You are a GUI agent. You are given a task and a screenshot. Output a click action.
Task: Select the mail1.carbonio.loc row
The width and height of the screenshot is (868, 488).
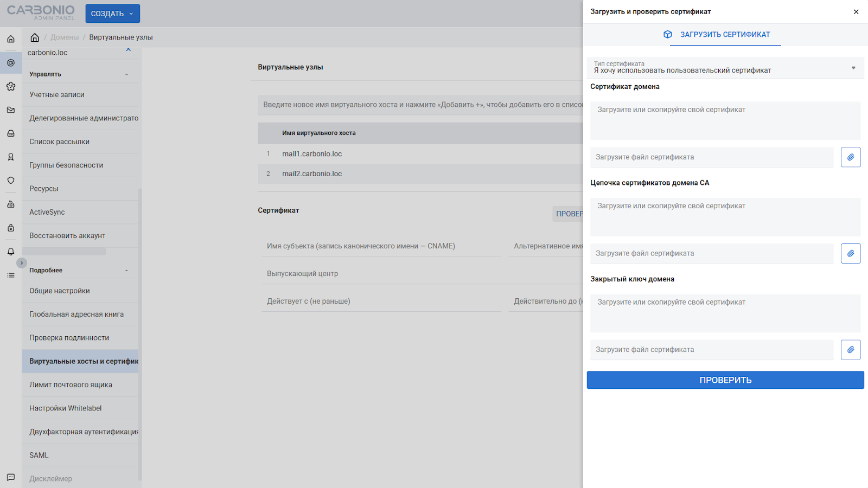point(420,154)
